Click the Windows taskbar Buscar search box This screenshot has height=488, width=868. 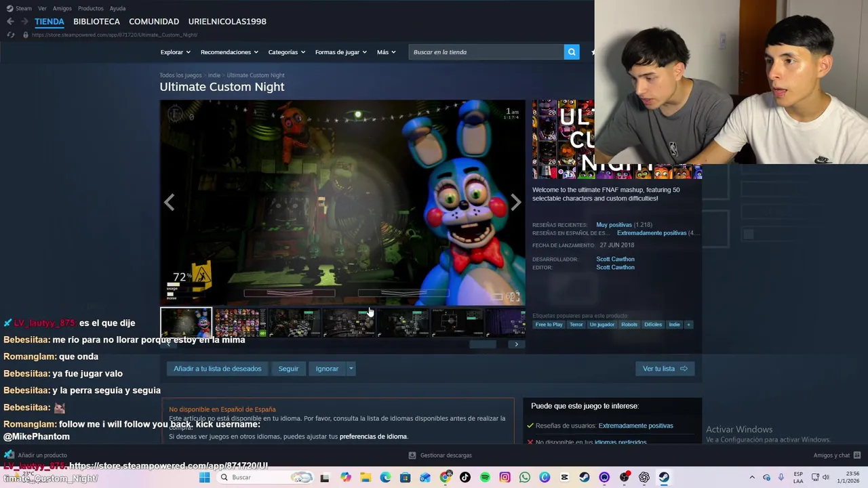(267, 477)
